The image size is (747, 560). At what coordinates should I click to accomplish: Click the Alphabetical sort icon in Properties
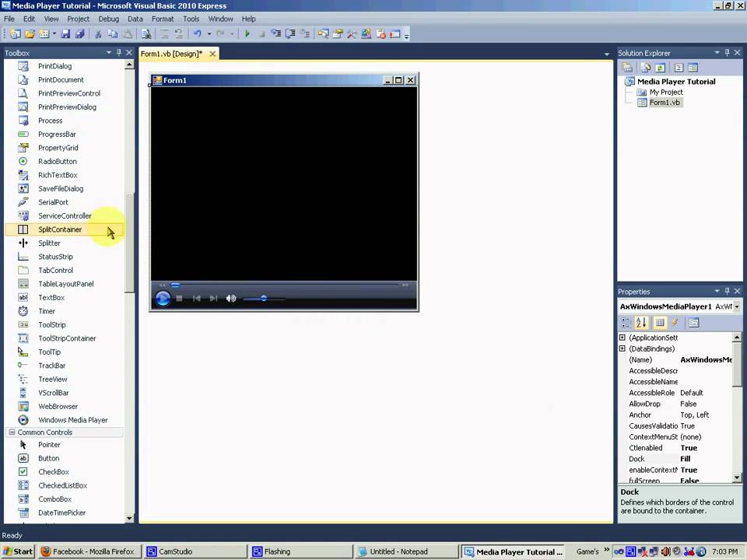[641, 323]
